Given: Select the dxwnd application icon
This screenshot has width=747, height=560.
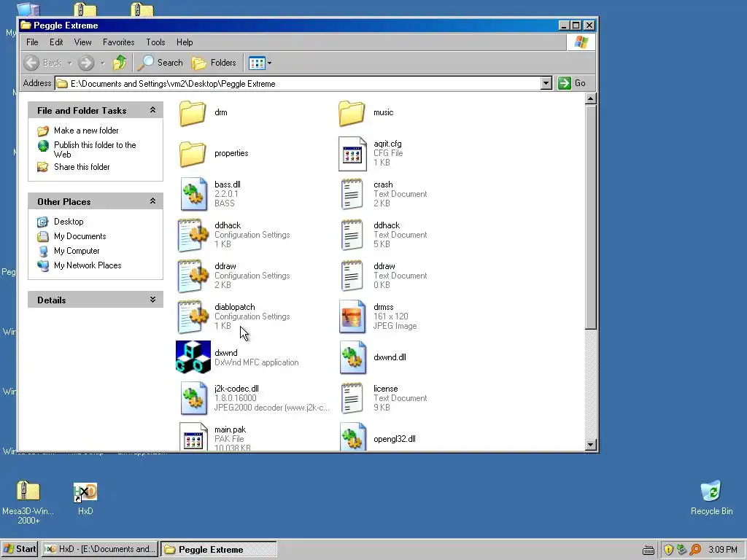Looking at the screenshot, I should (x=193, y=357).
